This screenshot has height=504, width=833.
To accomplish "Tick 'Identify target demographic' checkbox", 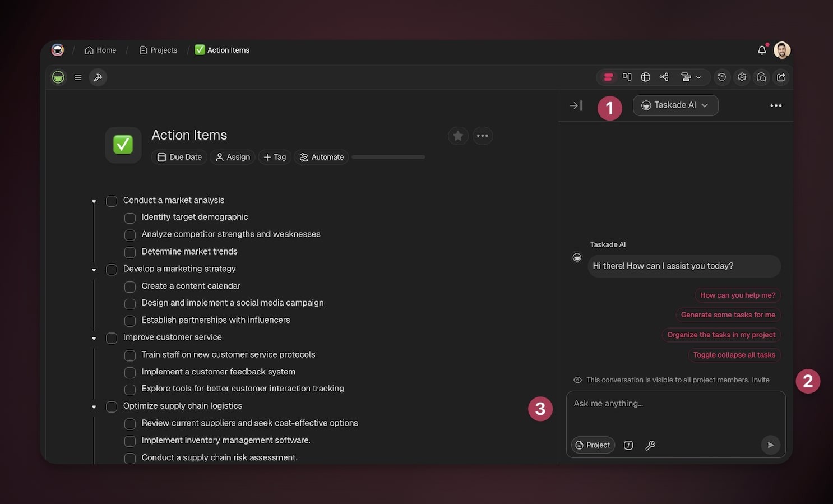I will point(129,218).
